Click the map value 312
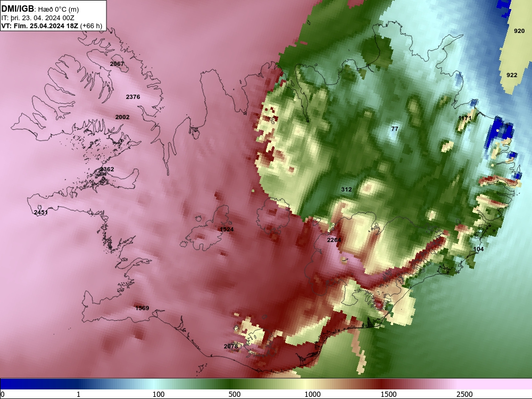The height and width of the screenshot is (399, 532). (346, 190)
